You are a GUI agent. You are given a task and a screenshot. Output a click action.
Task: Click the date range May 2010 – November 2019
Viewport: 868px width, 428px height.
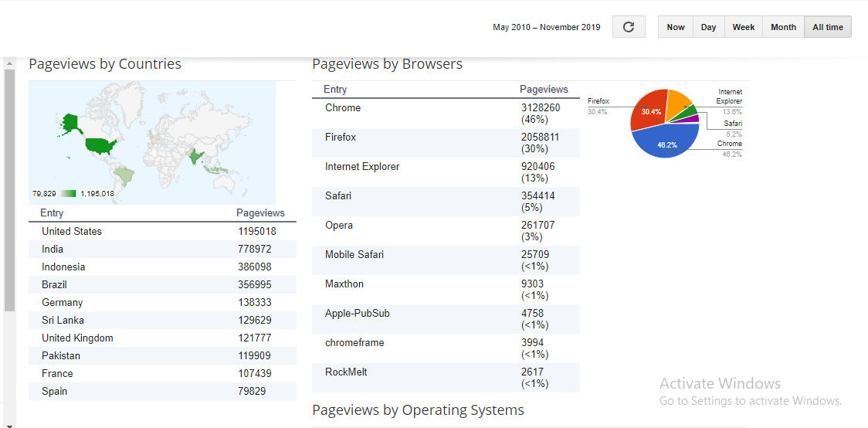point(546,28)
